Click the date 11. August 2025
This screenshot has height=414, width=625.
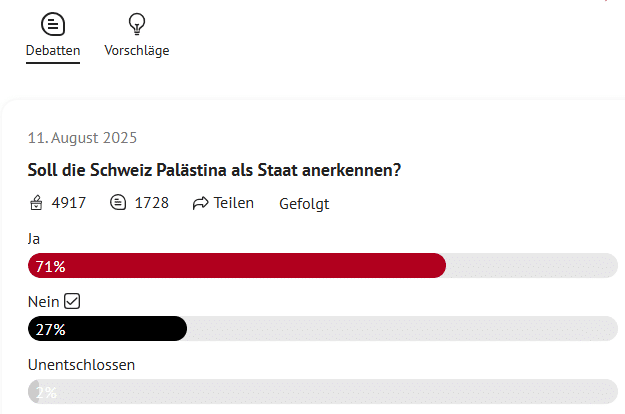(82, 138)
